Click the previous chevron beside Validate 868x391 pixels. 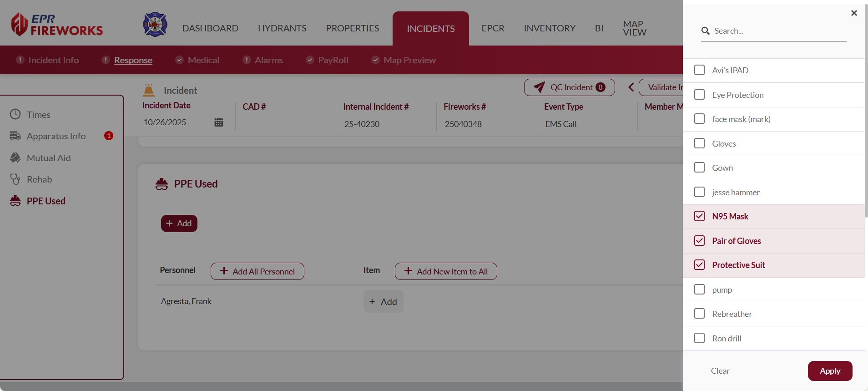[631, 87]
